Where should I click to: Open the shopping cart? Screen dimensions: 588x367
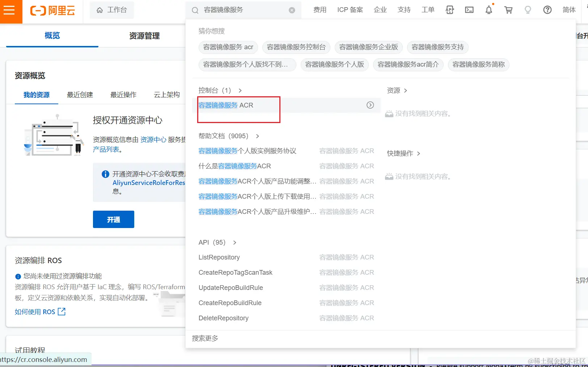point(508,10)
